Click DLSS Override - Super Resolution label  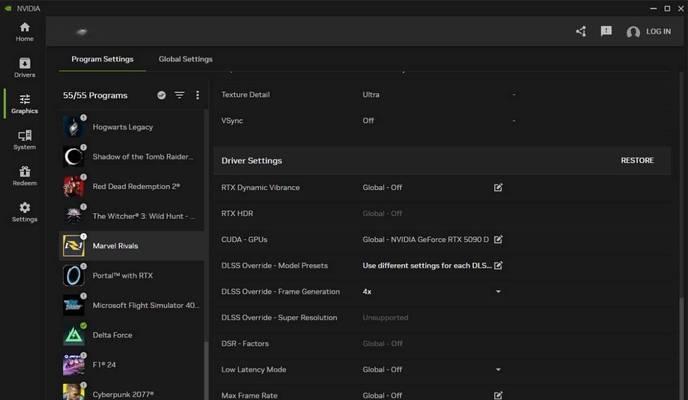pyautogui.click(x=279, y=317)
